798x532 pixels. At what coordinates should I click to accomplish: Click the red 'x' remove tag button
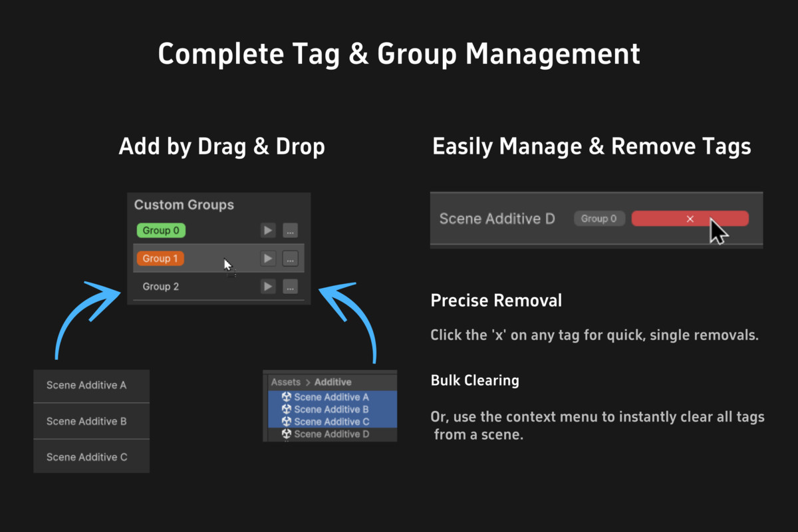coord(690,219)
